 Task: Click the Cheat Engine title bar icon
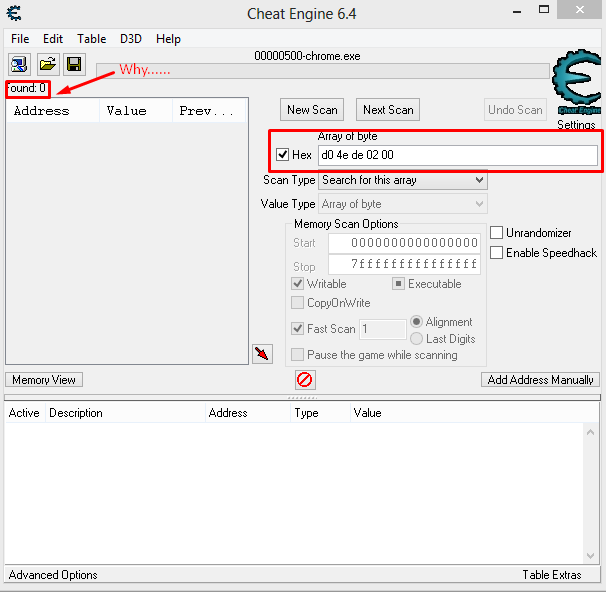(x=14, y=14)
